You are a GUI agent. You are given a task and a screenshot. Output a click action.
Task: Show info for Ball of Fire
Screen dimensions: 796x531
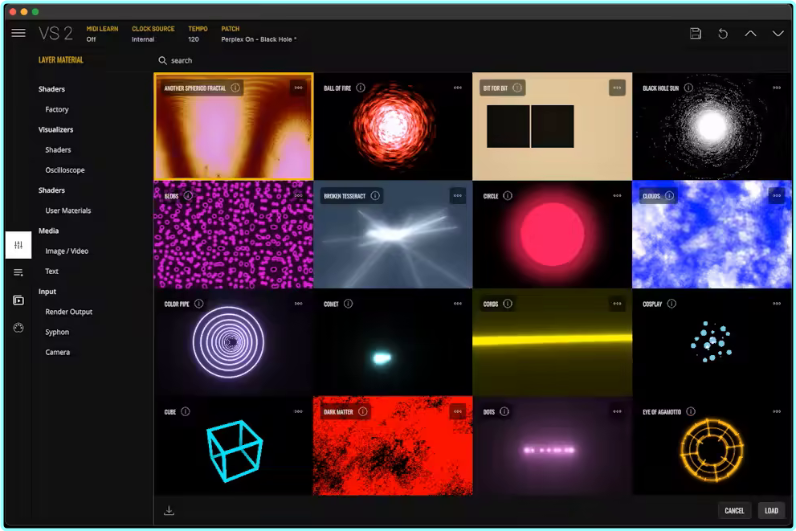pyautogui.click(x=360, y=88)
